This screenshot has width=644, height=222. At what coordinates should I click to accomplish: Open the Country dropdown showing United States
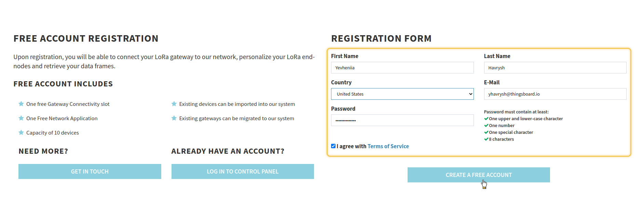[x=402, y=94]
